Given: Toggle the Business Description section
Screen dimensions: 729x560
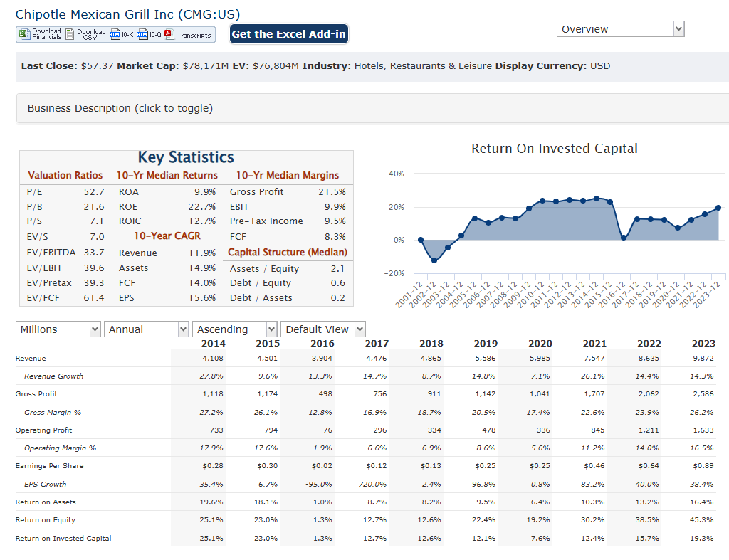Looking at the screenshot, I should 120,108.
